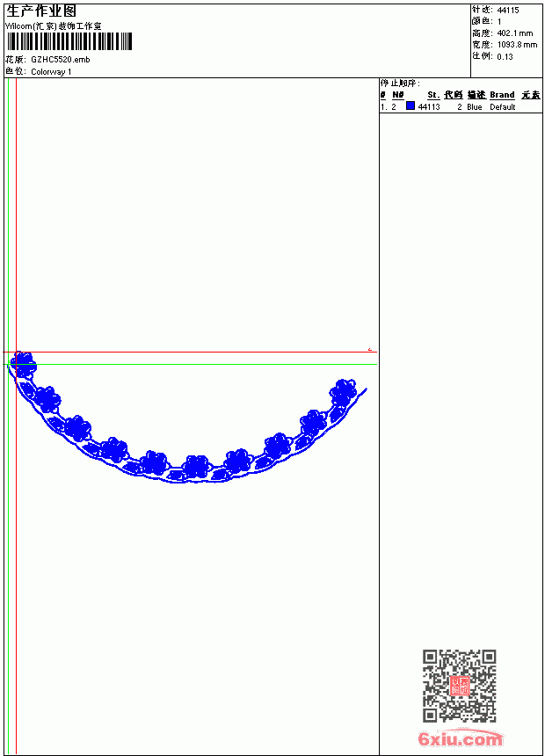
Task: Click the leftmost blue flower in the design
Action: (23, 365)
